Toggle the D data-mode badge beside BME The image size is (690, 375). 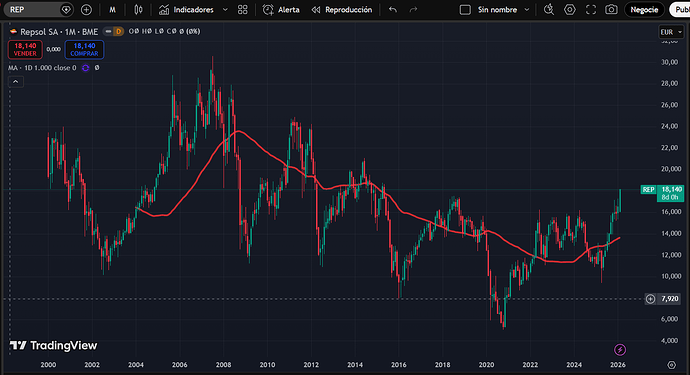(118, 31)
